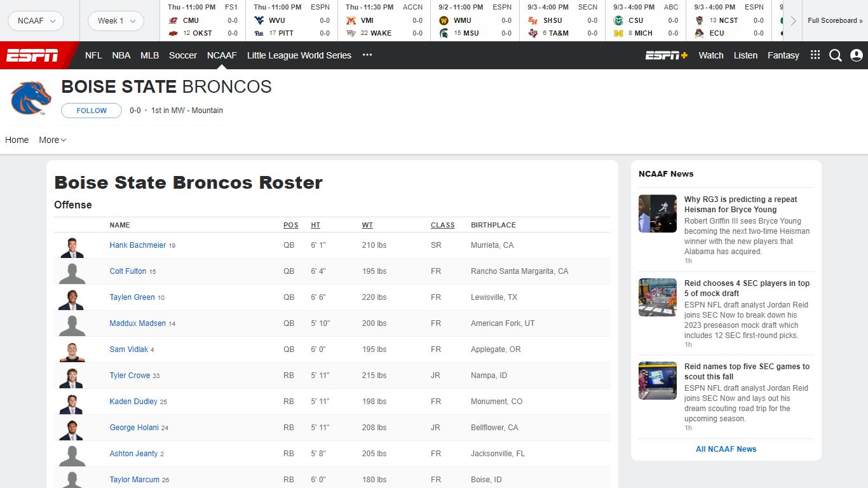This screenshot has width=868, height=488.
Task: Click Ashton Jeanty's placeholder avatar
Action: point(72,455)
